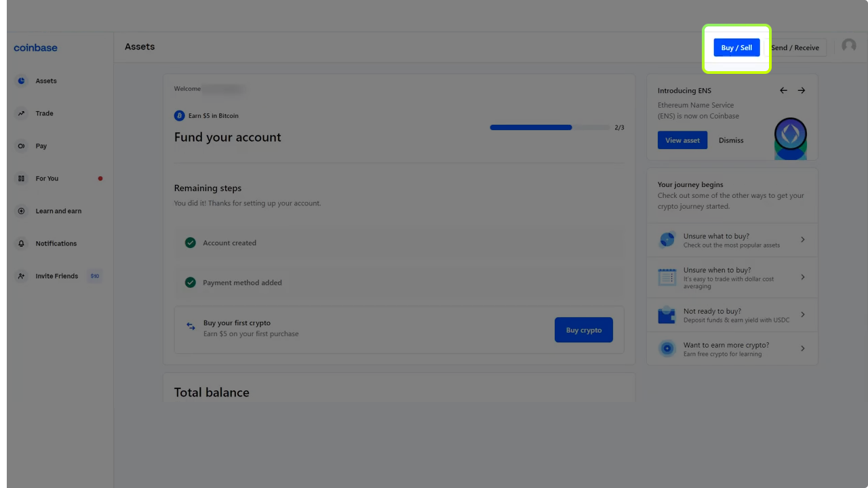
Task: Click the Unsure what to buy icon
Action: tap(667, 240)
